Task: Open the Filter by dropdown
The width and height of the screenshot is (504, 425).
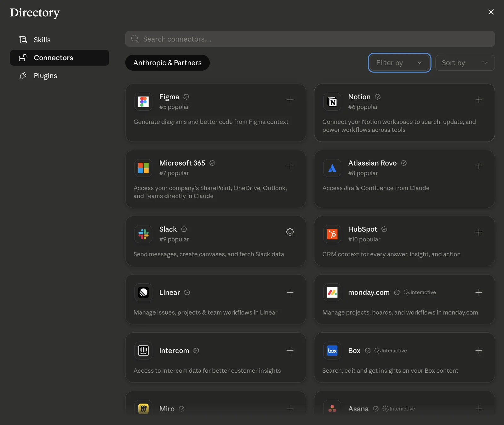Action: click(x=399, y=63)
